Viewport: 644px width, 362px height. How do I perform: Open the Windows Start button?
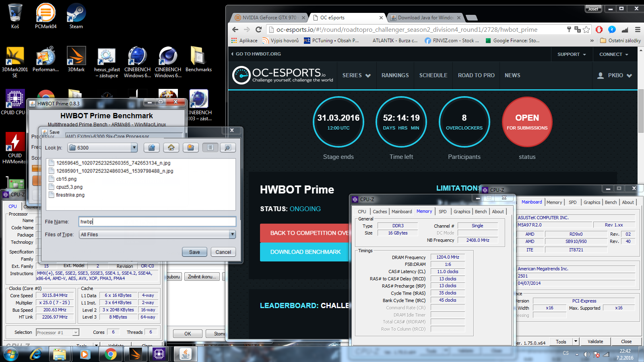(11, 354)
